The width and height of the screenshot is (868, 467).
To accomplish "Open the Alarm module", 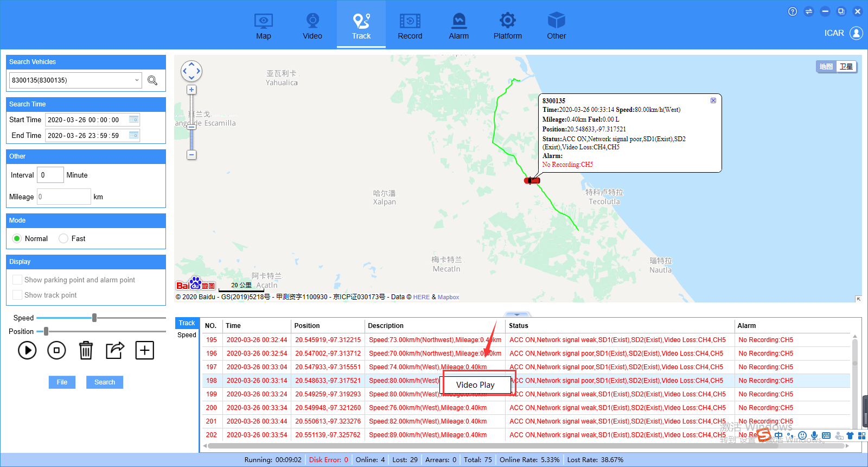I will [459, 26].
